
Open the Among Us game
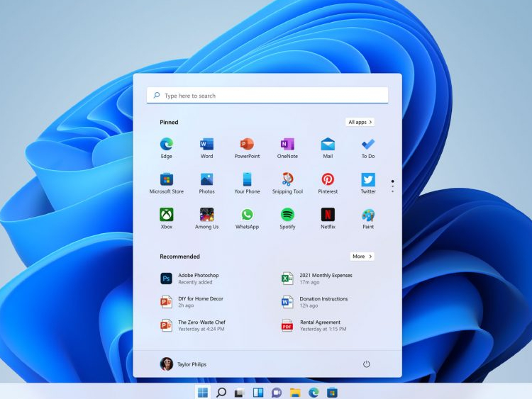[206, 219]
